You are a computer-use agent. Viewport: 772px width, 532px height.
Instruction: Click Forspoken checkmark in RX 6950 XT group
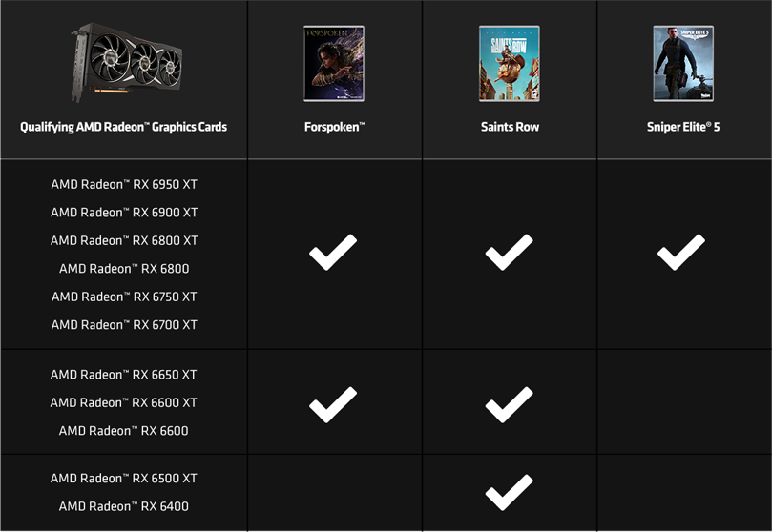[x=333, y=253]
